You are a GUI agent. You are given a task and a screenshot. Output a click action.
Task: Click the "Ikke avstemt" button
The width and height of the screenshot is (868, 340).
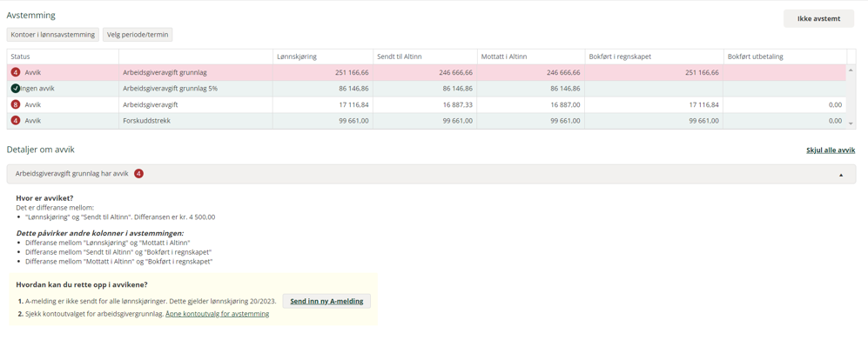point(818,19)
